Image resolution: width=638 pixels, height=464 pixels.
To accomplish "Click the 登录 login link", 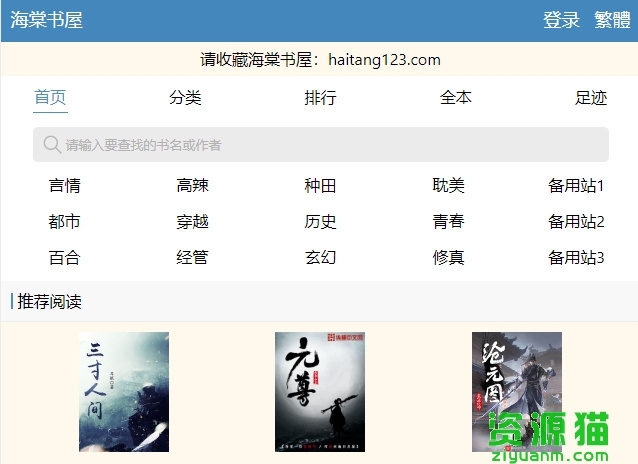I will (561, 20).
